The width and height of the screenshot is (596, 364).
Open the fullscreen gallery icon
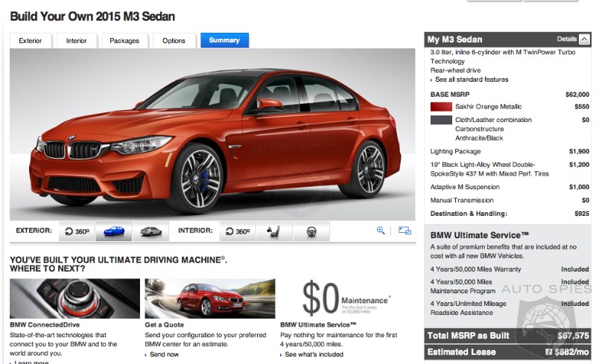405,230
